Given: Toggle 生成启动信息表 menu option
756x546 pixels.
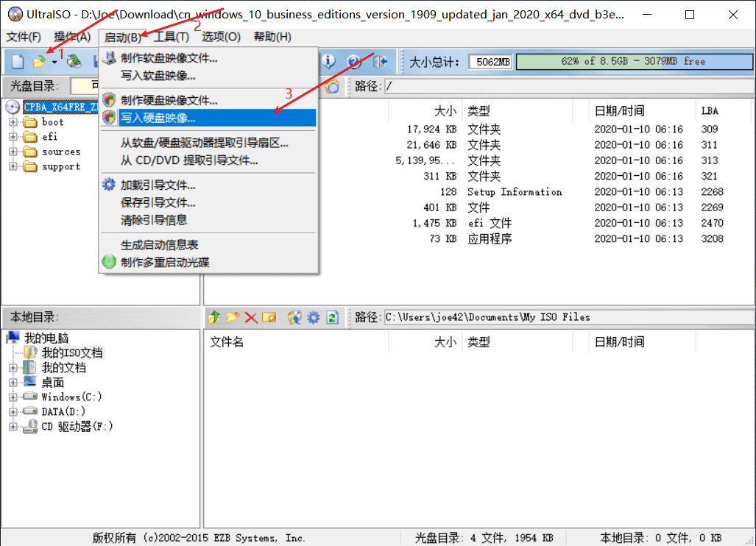Looking at the screenshot, I should pyautogui.click(x=209, y=245).
